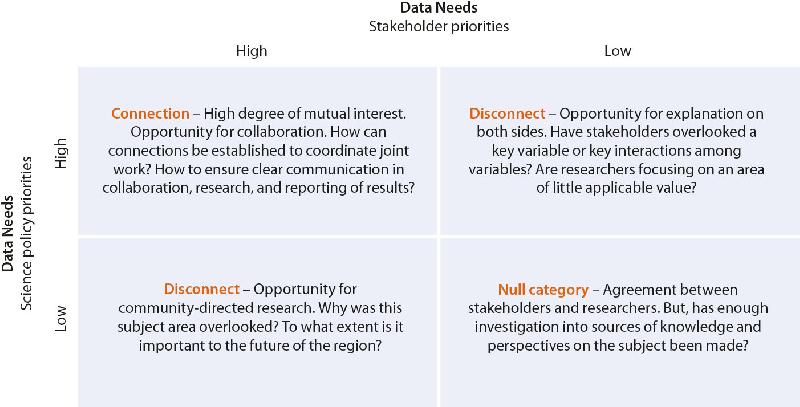This screenshot has width=800, height=407.
Task: Click the orange "Null category" heading
Action: pos(543,290)
